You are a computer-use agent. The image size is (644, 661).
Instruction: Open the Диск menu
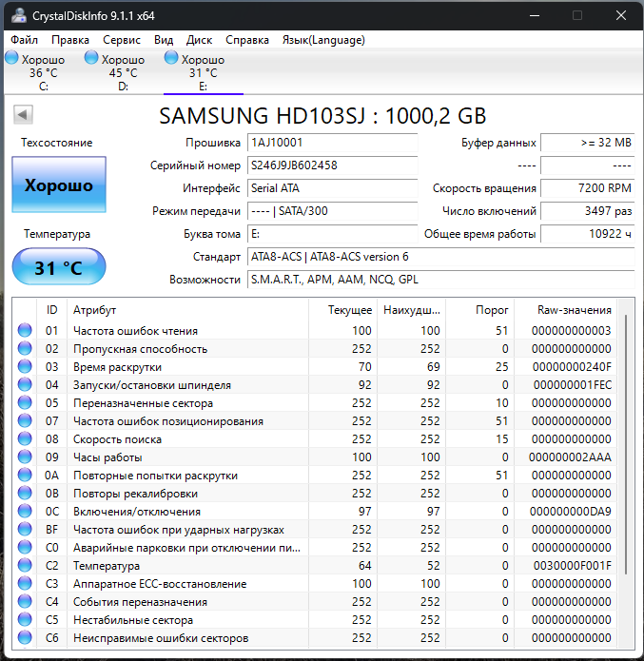(x=199, y=40)
